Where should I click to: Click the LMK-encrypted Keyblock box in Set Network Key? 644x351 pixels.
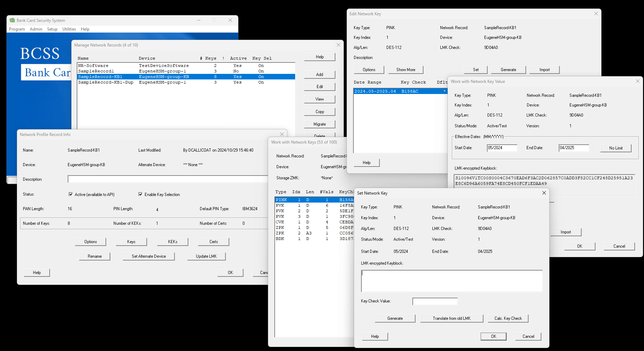point(452,281)
